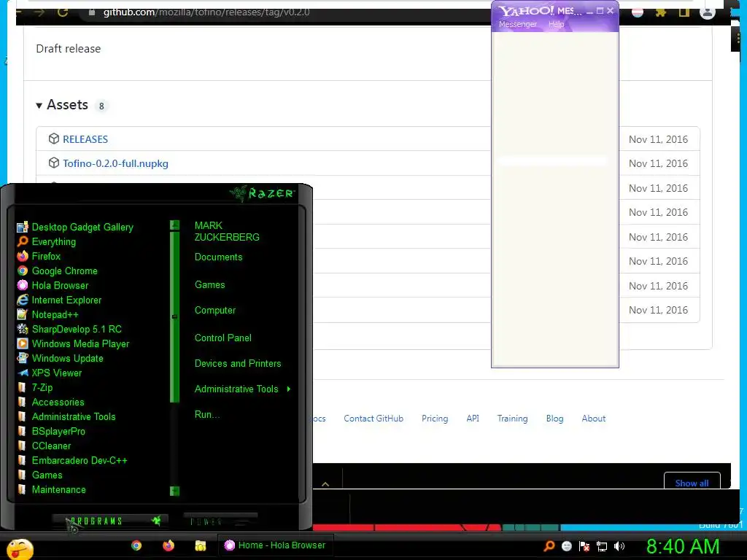Image resolution: width=747 pixels, height=560 pixels.
Task: Open Chrome from the taskbar
Action: 136,545
